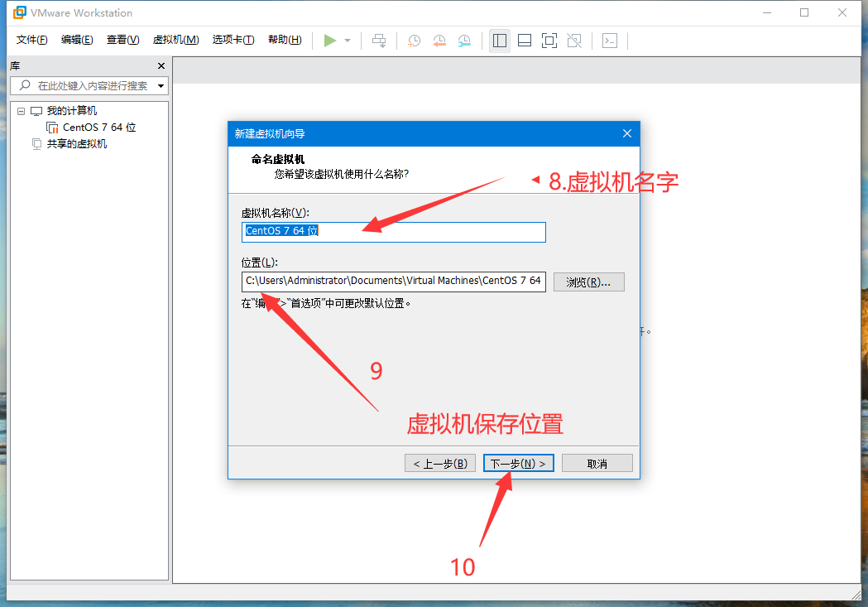
Task: Click the take snapshot clock icon
Action: coord(414,41)
